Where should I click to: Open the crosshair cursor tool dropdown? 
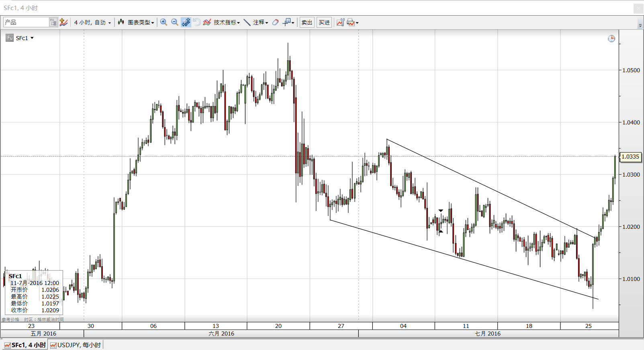coord(288,22)
